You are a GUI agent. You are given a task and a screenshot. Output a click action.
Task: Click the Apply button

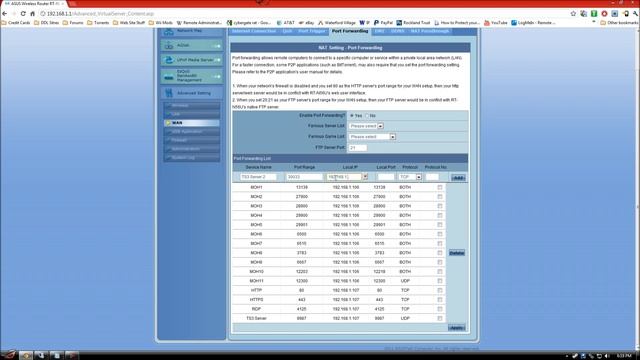(456, 328)
